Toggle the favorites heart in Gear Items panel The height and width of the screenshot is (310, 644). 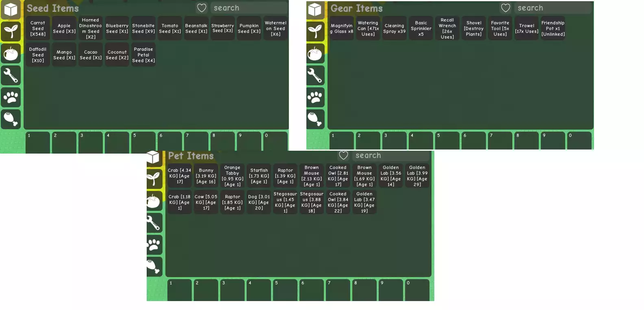click(505, 8)
